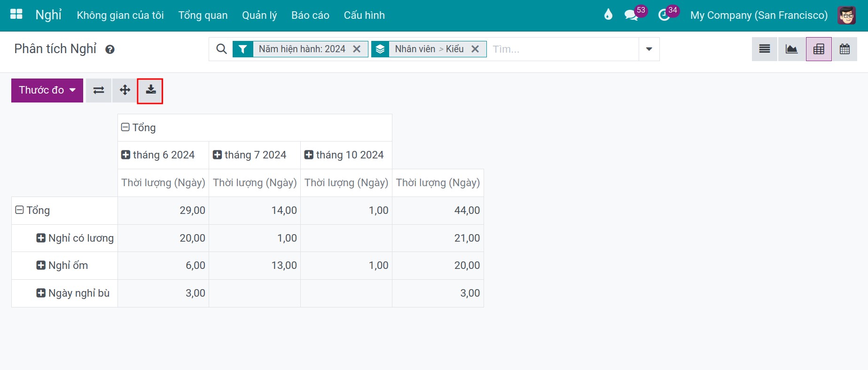This screenshot has height=370, width=868.
Task: Click the help question mark icon
Action: pyautogui.click(x=110, y=49)
